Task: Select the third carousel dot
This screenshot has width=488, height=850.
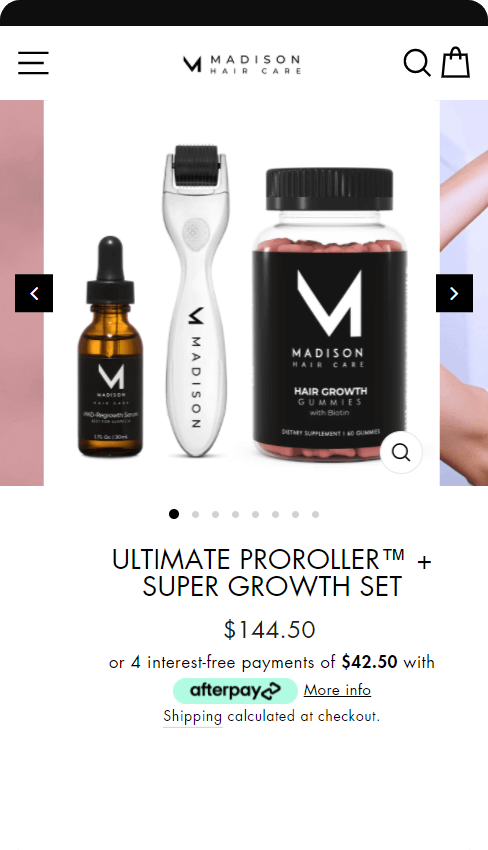Action: tap(215, 514)
